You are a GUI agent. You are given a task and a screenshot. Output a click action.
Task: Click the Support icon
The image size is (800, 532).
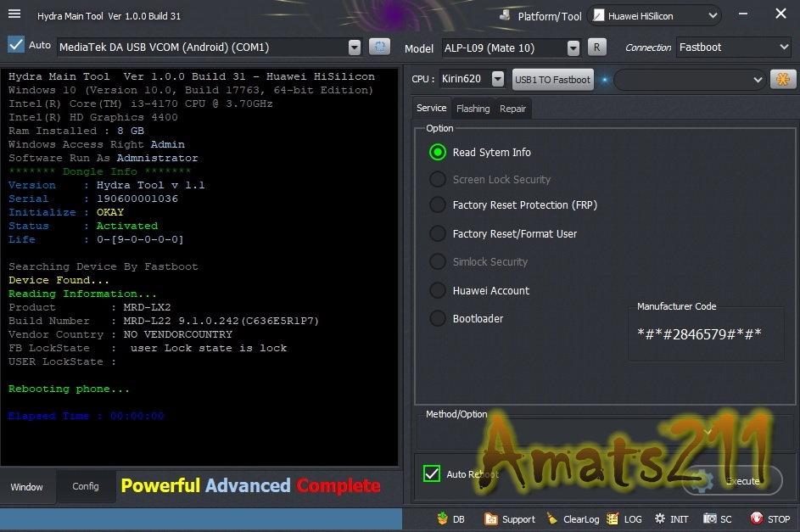click(491, 518)
